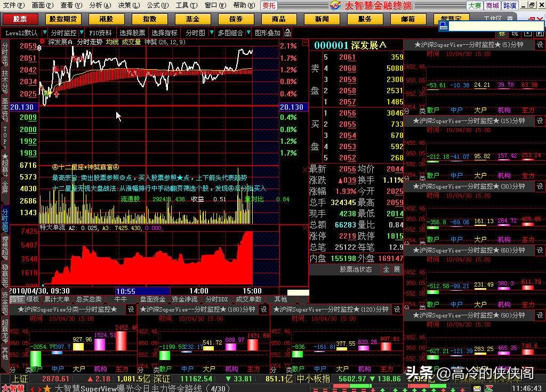Select the 指标 toggle under the chart
Viewport: 546px width, 392px height.
point(17,299)
